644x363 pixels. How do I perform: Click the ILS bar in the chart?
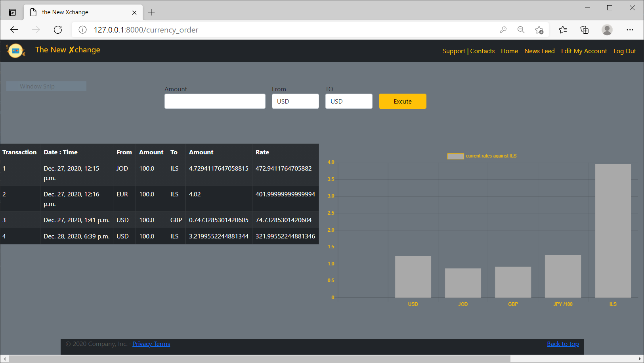coord(613,231)
